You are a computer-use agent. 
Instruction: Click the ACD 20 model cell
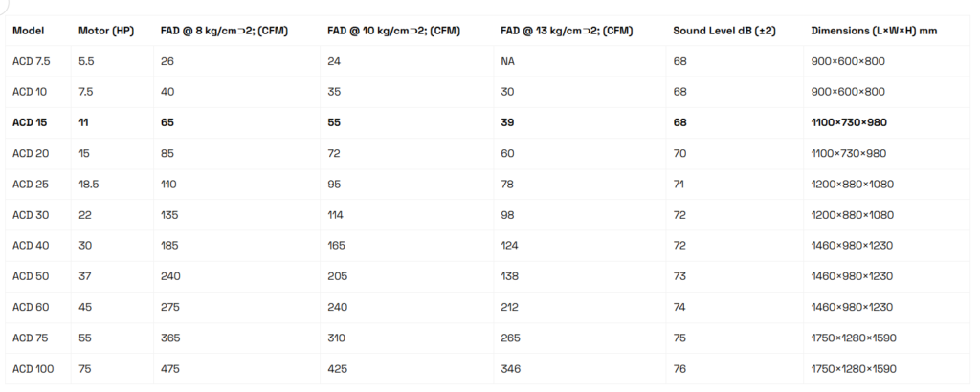coord(28,153)
